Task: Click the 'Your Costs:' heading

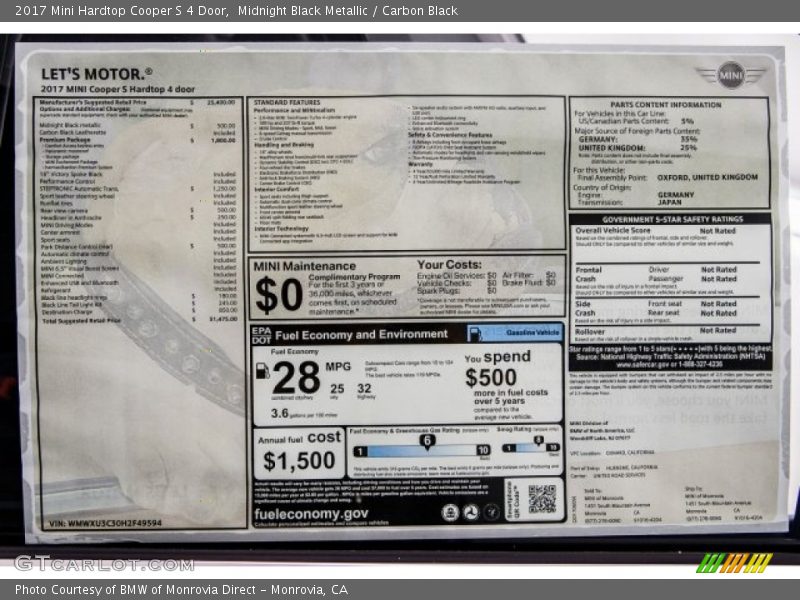Action: [x=449, y=265]
